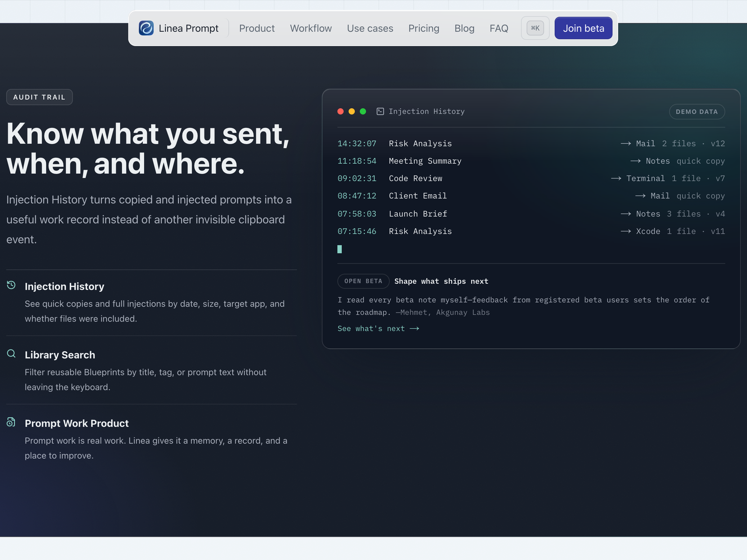Screen dimensions: 747x560
Task: Select the Prompt Work Product heading
Action: pos(77,424)
